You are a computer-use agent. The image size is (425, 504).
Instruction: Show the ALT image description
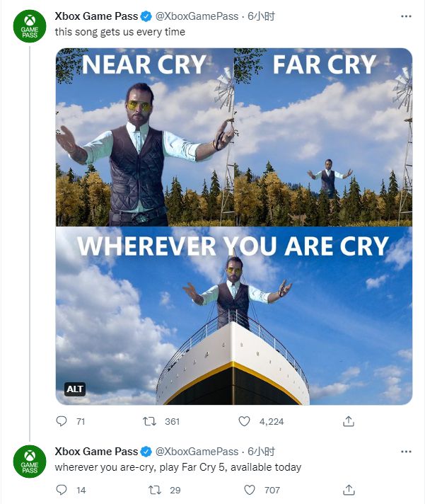(75, 389)
